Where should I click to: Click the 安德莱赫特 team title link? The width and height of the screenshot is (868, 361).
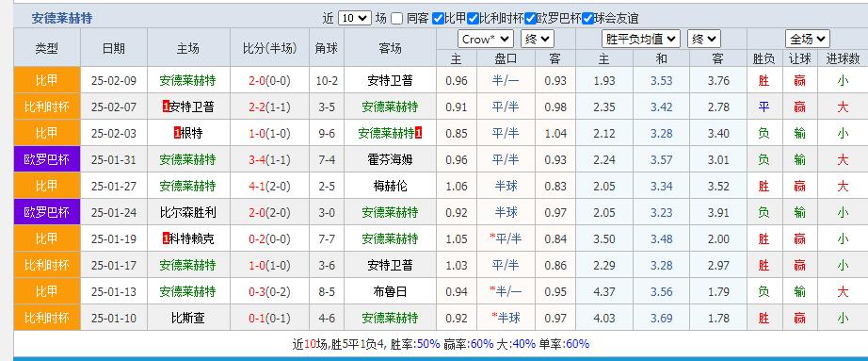point(62,18)
